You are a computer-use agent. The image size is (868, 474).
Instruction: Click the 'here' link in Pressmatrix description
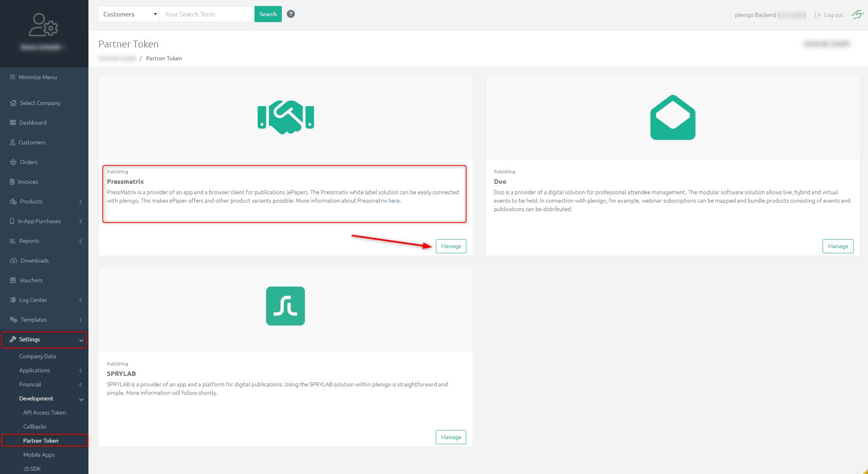(x=394, y=201)
